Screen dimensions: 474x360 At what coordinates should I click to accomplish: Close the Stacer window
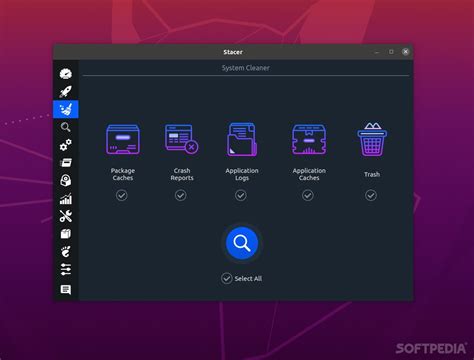[405, 52]
